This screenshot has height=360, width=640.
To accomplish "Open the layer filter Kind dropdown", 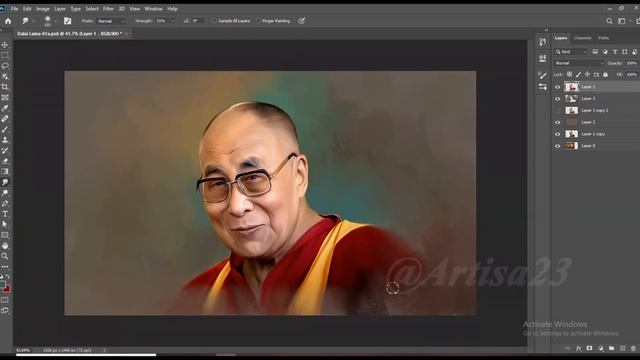I will (571, 52).
